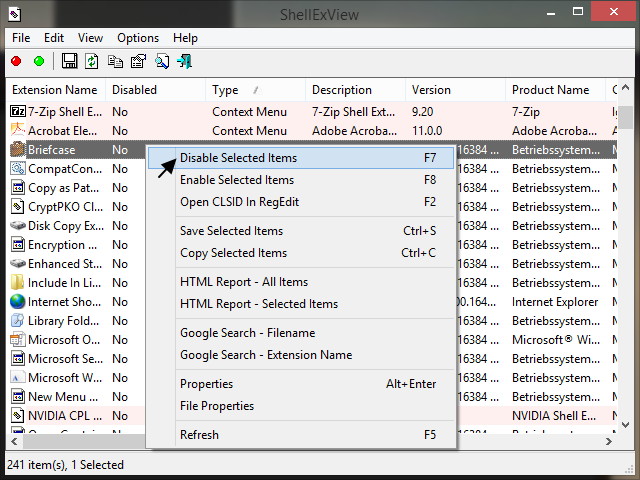The image size is (640, 480).
Task: Click the Exit toolbar icon
Action: coord(184,62)
